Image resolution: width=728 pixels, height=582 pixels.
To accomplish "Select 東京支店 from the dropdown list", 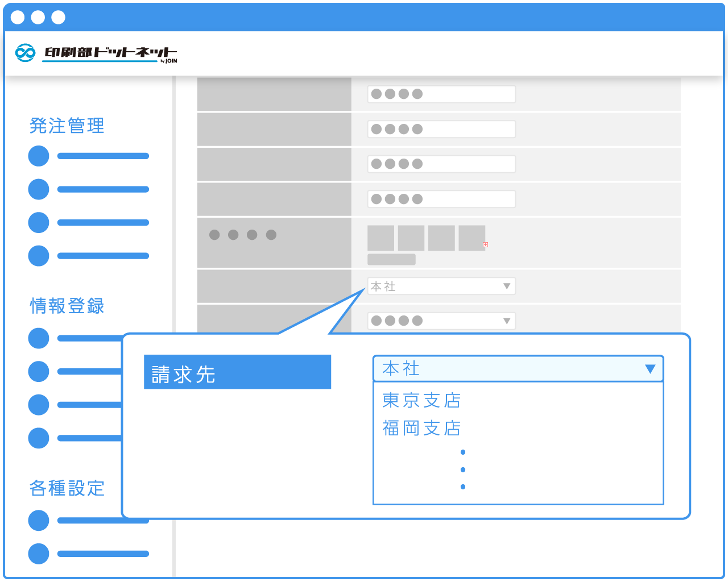I will (x=421, y=400).
